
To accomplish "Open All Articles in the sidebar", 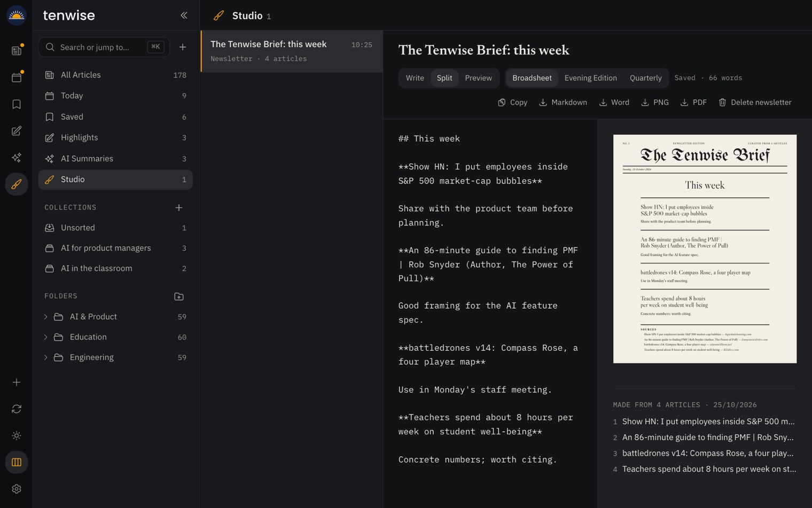I will [x=115, y=75].
